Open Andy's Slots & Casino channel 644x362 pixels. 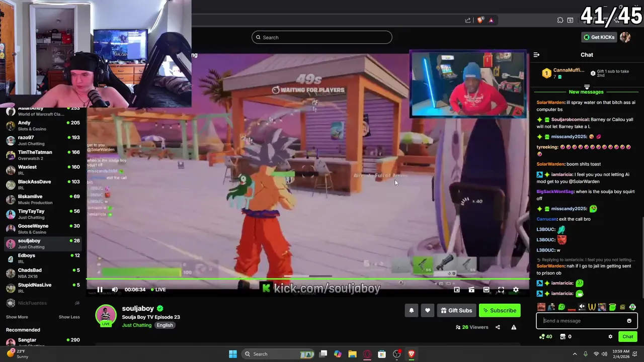(43, 126)
